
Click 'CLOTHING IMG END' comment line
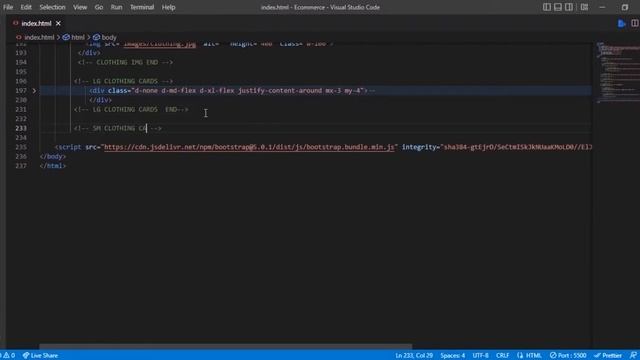(x=125, y=62)
